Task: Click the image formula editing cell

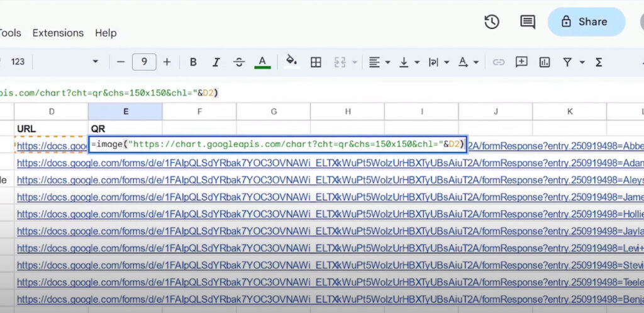Action: pyautogui.click(x=277, y=145)
